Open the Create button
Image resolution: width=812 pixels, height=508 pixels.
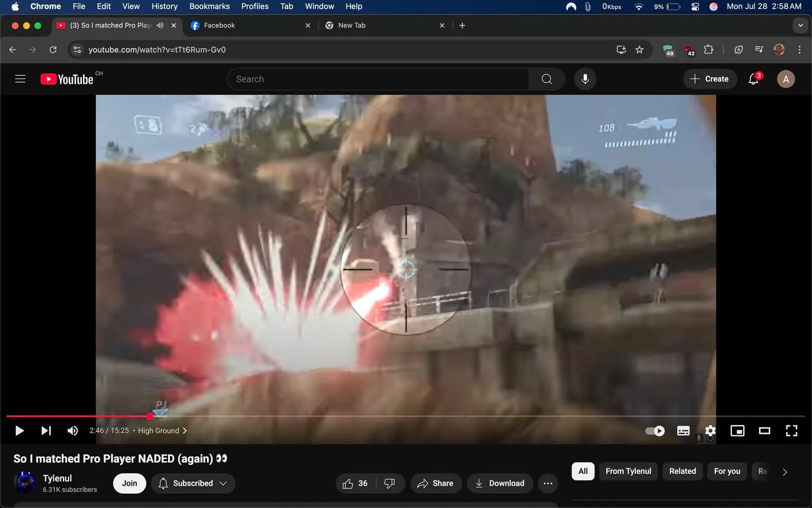pyautogui.click(x=709, y=79)
